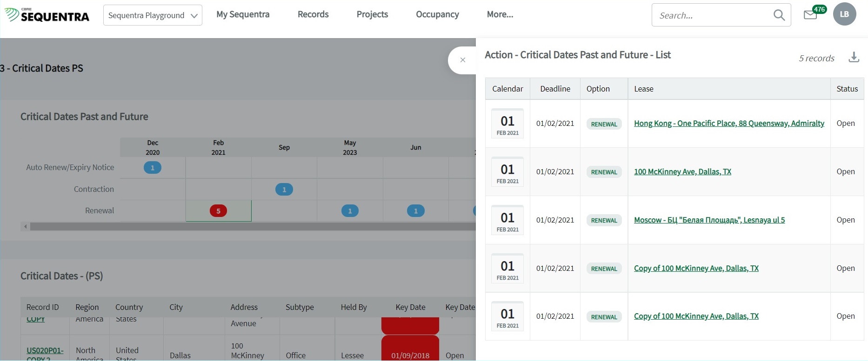Open the mail inbox icon
868x361 pixels.
pos(810,15)
